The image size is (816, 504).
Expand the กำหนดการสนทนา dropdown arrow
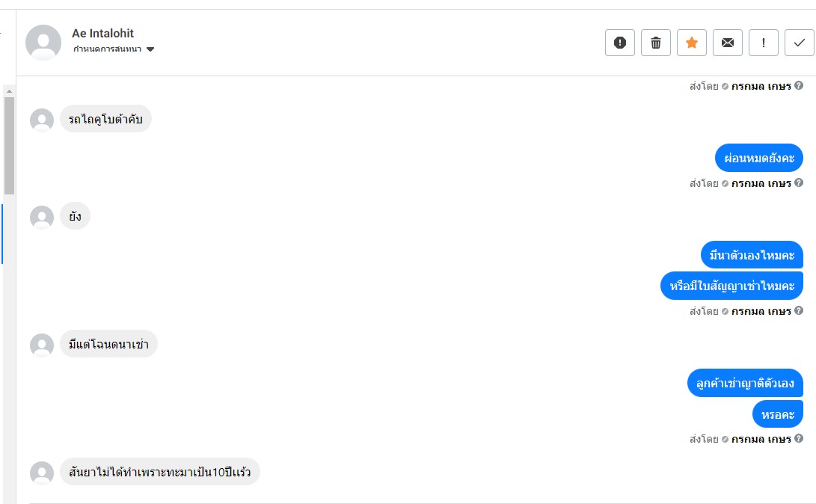point(150,49)
